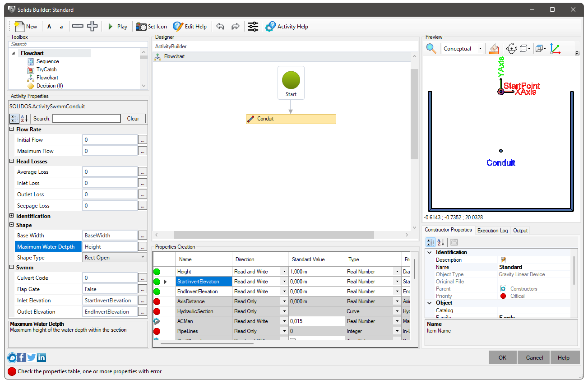Click the Standard Value column header
Viewport: 588px width, 384px height.
(x=316, y=259)
